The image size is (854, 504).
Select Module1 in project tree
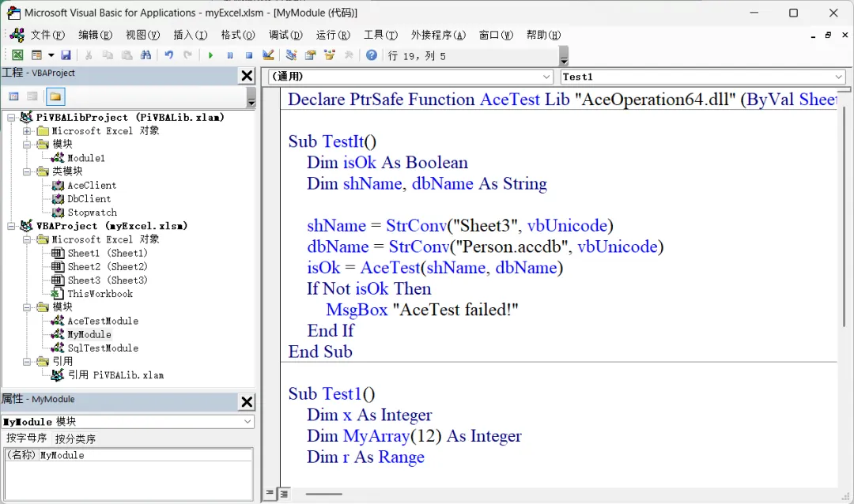[85, 158]
